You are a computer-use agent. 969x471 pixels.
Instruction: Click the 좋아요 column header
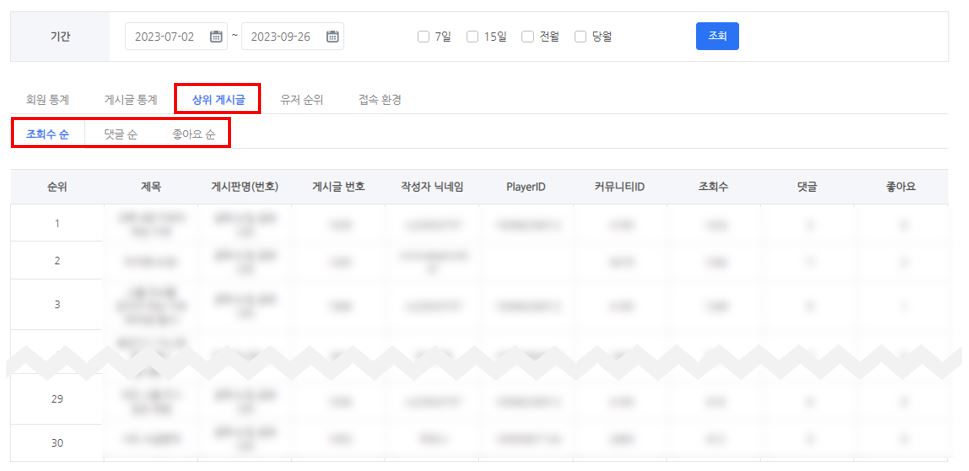coord(901,187)
